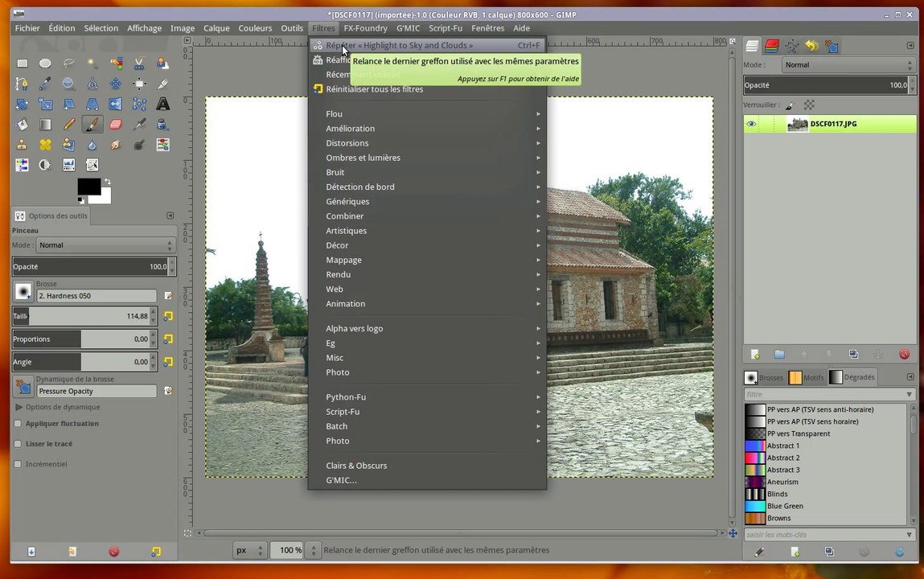Image resolution: width=924 pixels, height=579 pixels.
Task: Open the saisir les mots-clés tags dropdown
Action: tap(910, 535)
